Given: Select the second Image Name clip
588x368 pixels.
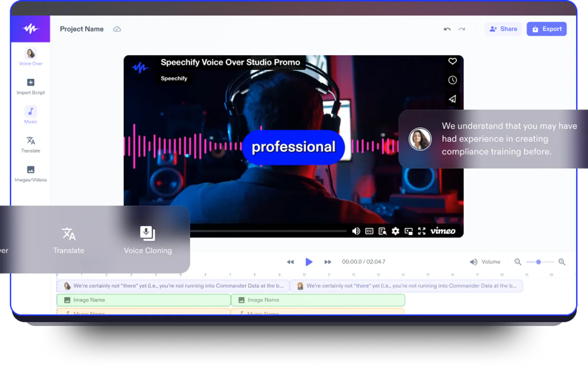Looking at the screenshot, I should [318, 300].
